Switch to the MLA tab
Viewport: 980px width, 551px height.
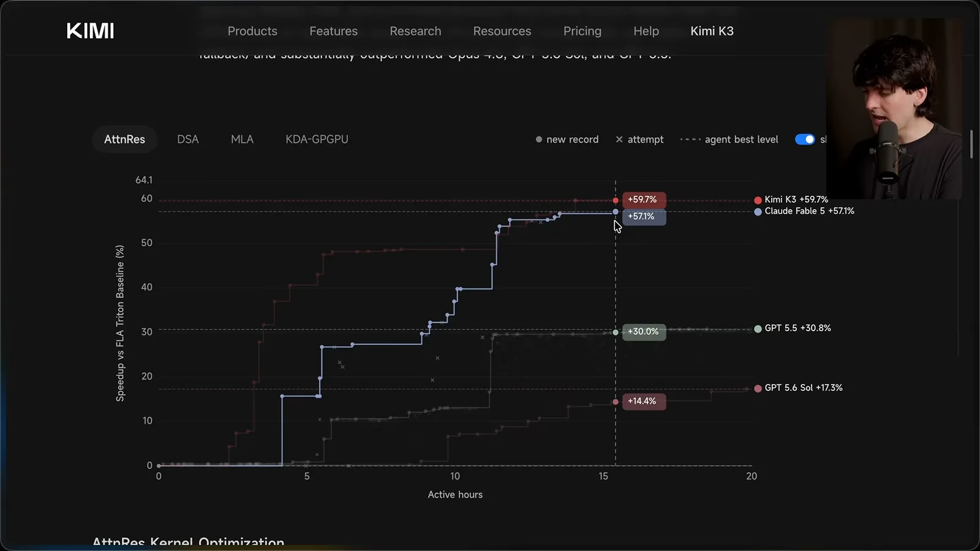(242, 140)
